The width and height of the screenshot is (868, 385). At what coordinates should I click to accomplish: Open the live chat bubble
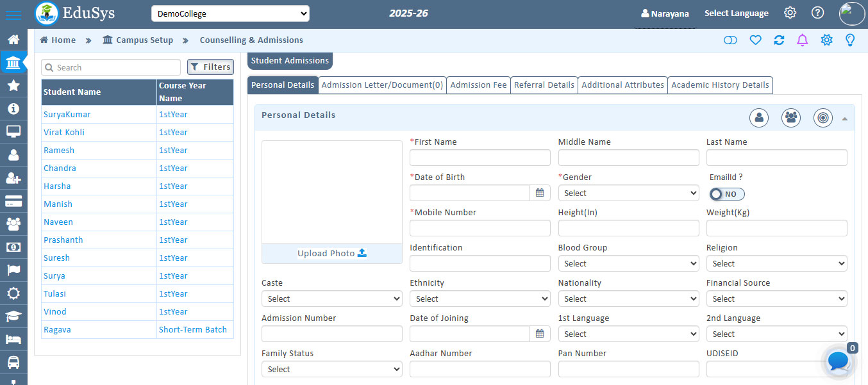pyautogui.click(x=838, y=362)
